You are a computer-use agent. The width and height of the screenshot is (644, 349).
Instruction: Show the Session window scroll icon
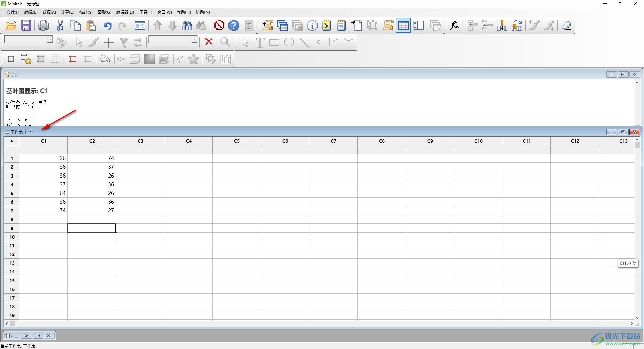point(388,26)
